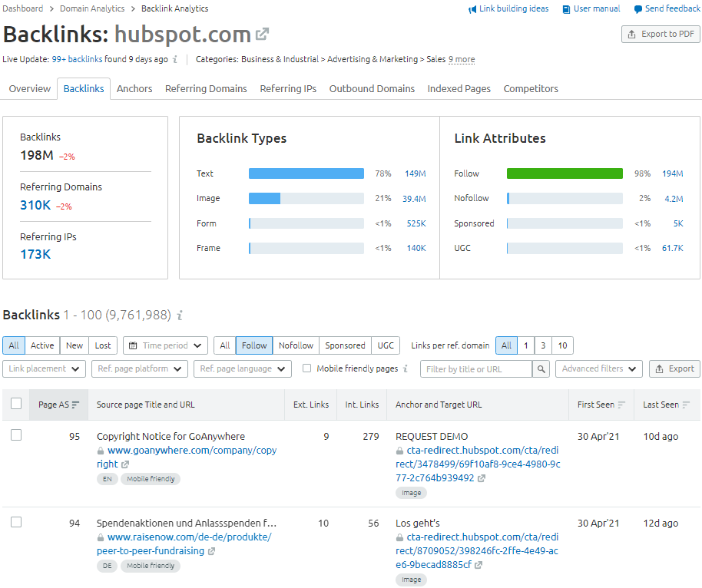Click First Seen column sort icon
Viewport: 702px width, 588px height.
point(621,405)
